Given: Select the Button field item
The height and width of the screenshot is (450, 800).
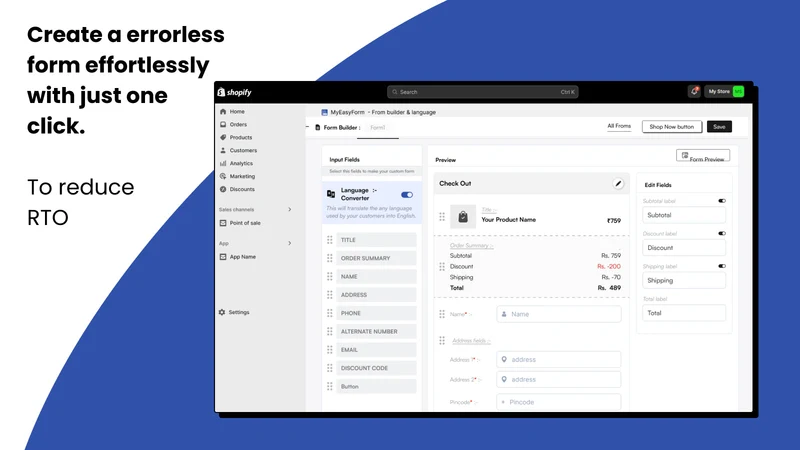Looking at the screenshot, I should tap(376, 387).
